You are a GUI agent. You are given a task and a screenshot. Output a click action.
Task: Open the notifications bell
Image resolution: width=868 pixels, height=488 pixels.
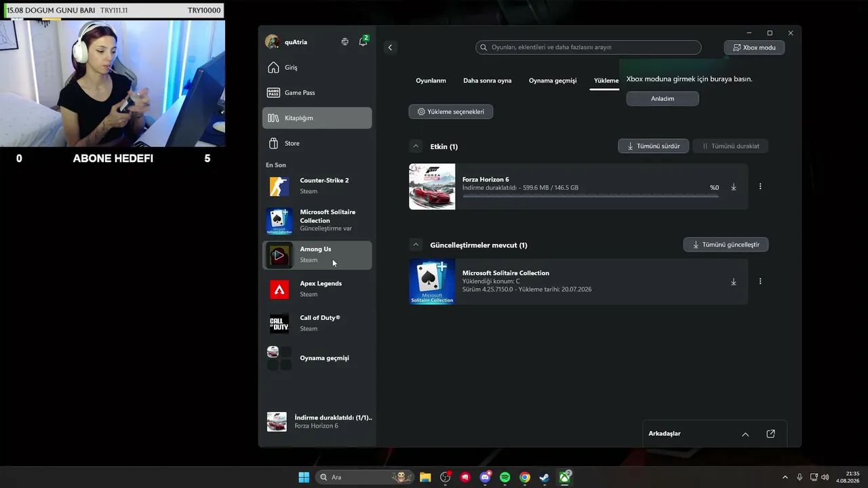coord(363,42)
